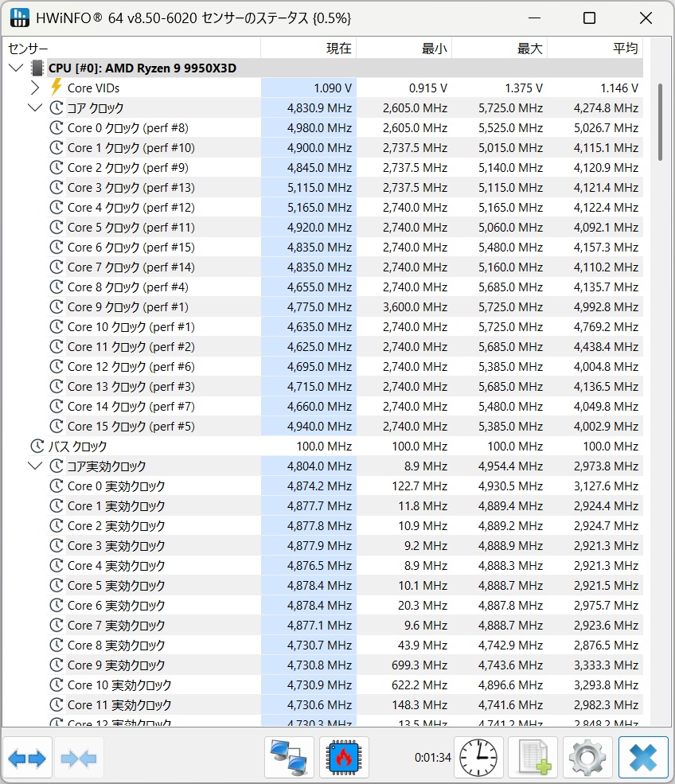675x784 pixels.
Task: Click clock icon of コア実効クロック row
Action: 57,466
